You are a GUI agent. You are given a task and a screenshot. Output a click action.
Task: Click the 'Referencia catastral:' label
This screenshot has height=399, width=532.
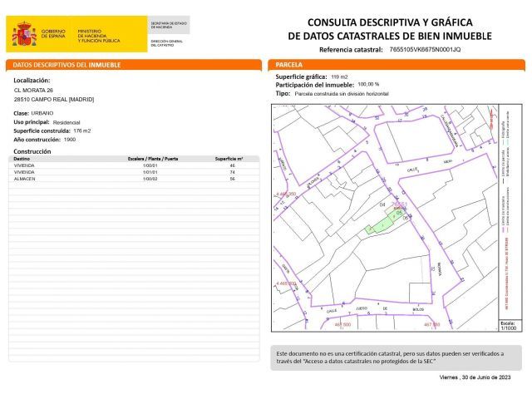351,50
